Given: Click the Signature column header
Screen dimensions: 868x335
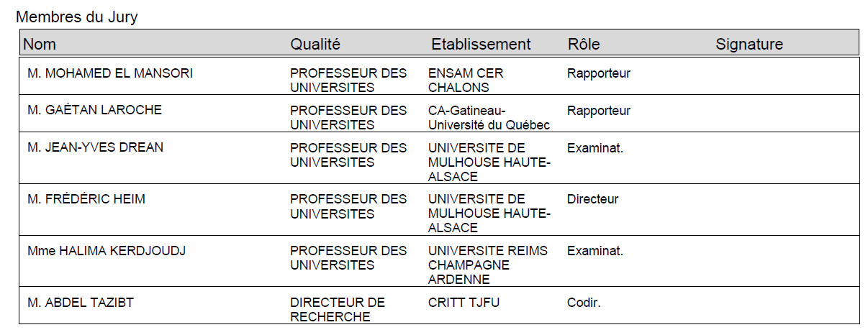Looking at the screenshot, I should pyautogui.click(x=749, y=45).
